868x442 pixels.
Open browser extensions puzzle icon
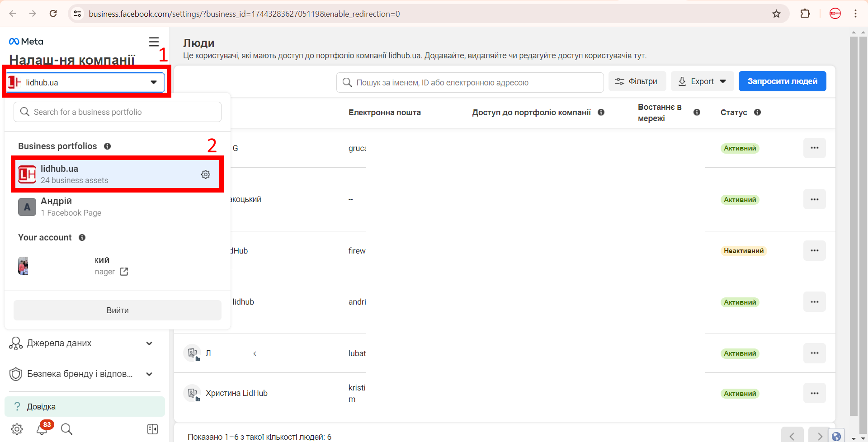point(805,14)
